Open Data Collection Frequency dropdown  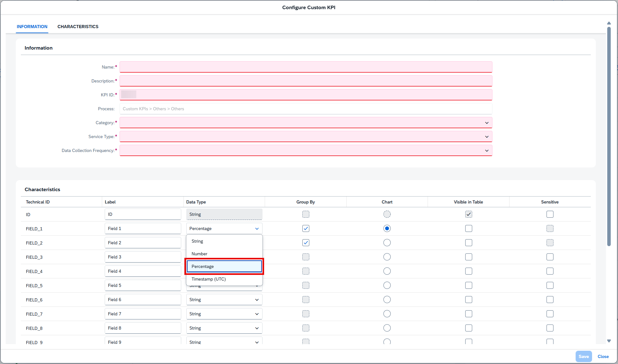tap(487, 150)
